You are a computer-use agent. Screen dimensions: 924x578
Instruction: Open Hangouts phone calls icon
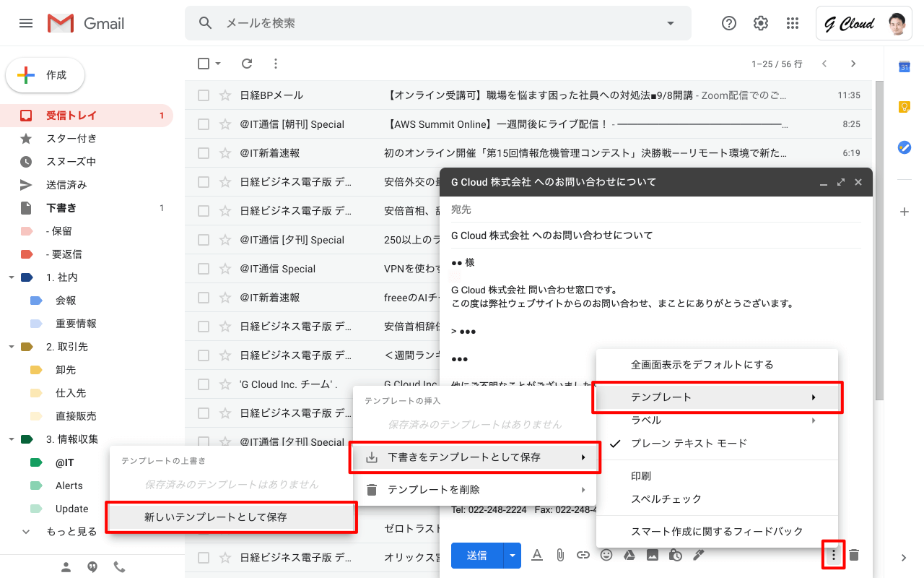(119, 567)
